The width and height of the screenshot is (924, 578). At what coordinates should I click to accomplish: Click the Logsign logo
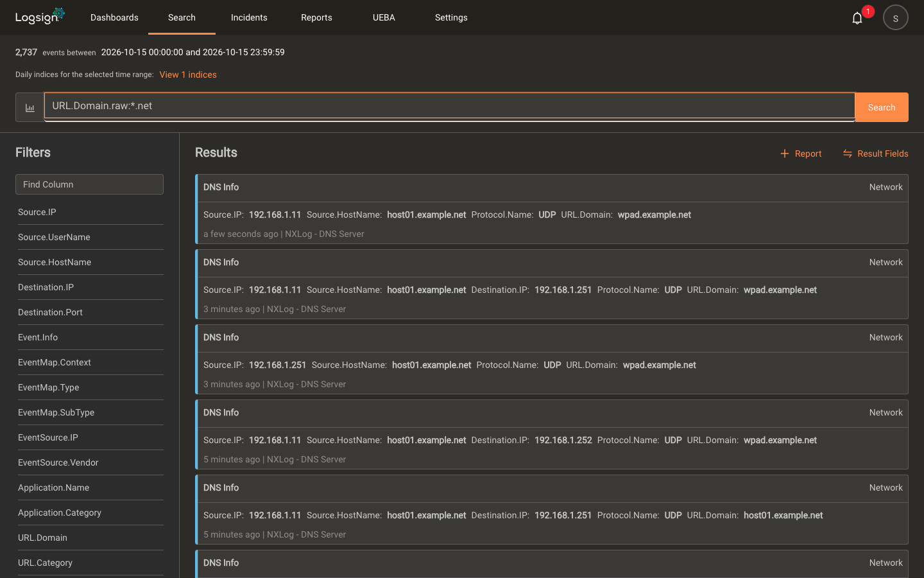click(40, 17)
